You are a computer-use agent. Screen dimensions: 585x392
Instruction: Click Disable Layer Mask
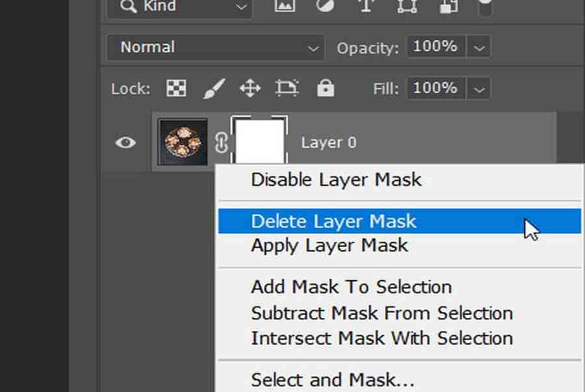[336, 179]
